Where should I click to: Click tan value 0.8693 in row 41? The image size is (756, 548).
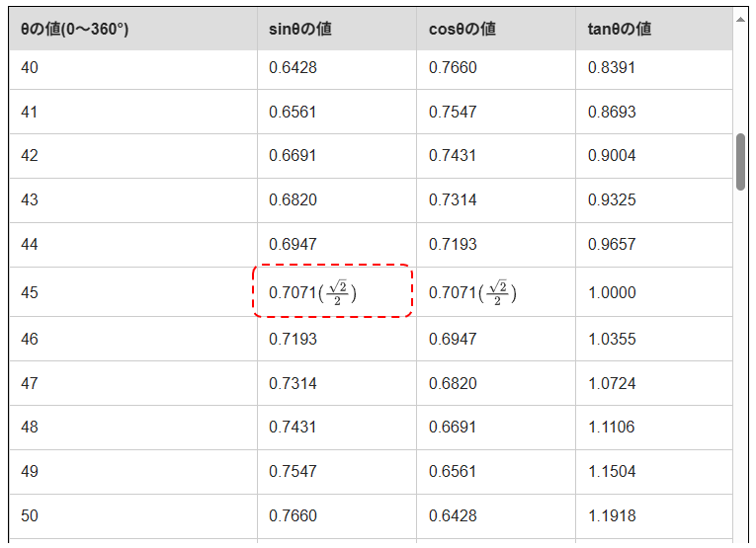(x=612, y=112)
